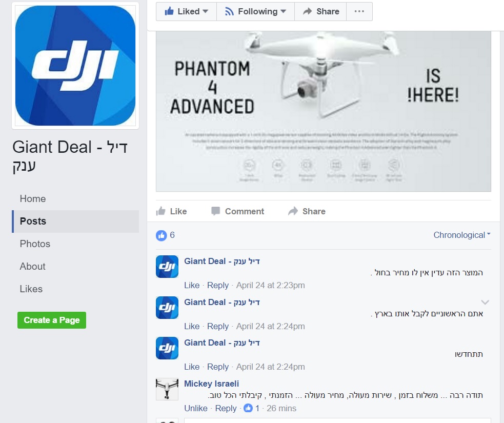Viewport: 504px width, 423px height.
Task: Open the chevron menu on the second comment
Action: pos(485,302)
